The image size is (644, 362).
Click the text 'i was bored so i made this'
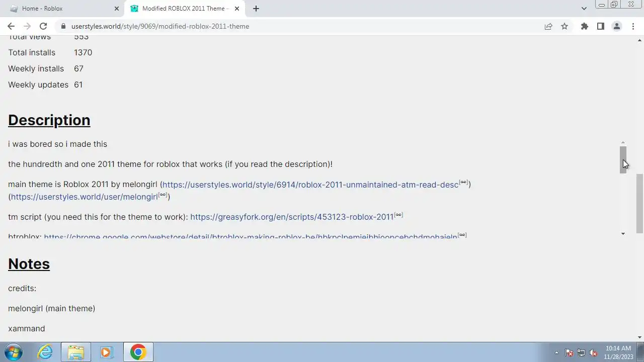tap(57, 144)
